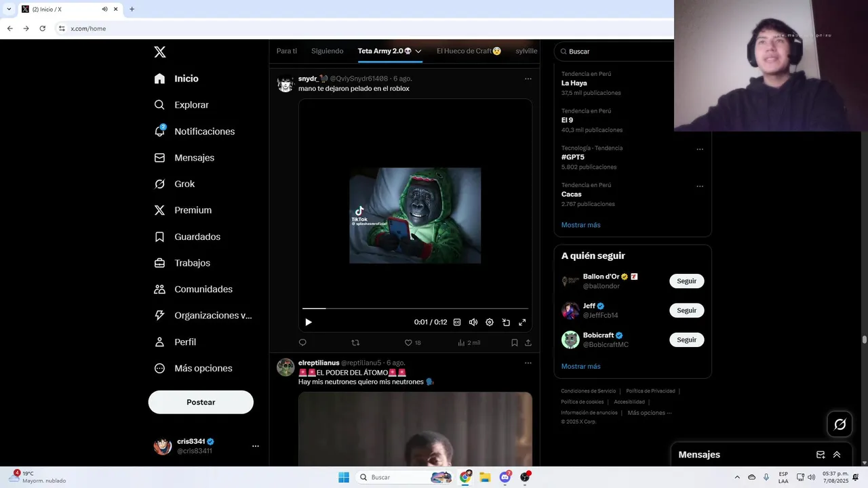
Task: Open Trabajos in sidebar
Action: [182, 263]
